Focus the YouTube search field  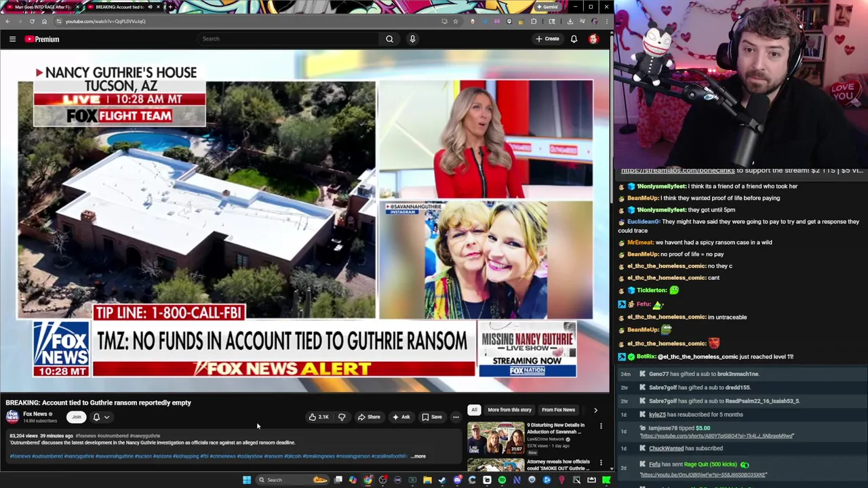pos(288,39)
